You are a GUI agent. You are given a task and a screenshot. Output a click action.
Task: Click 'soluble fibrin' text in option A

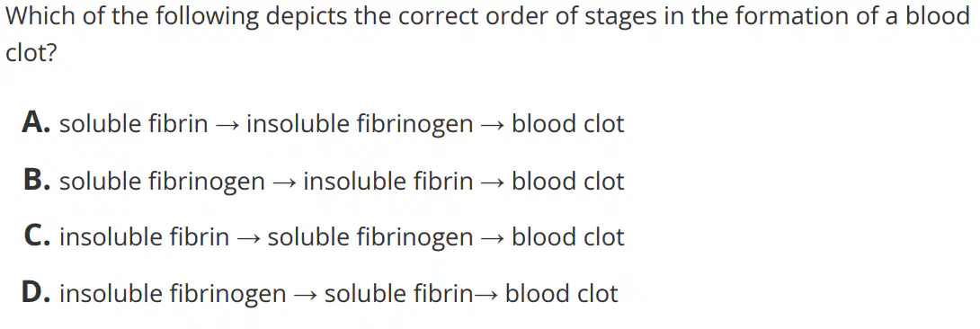click(134, 124)
